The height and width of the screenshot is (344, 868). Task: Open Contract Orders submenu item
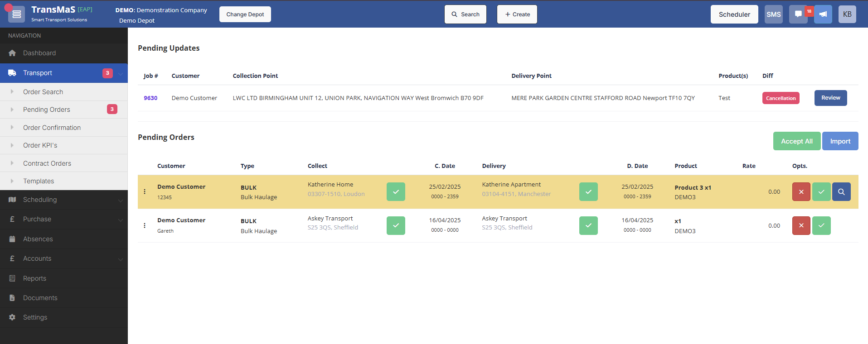tap(64, 163)
